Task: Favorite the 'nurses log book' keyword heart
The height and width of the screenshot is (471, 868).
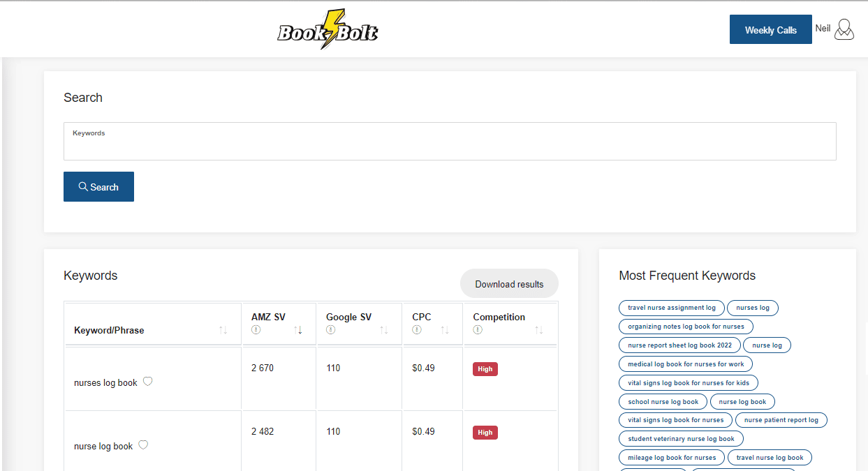Action: point(147,382)
